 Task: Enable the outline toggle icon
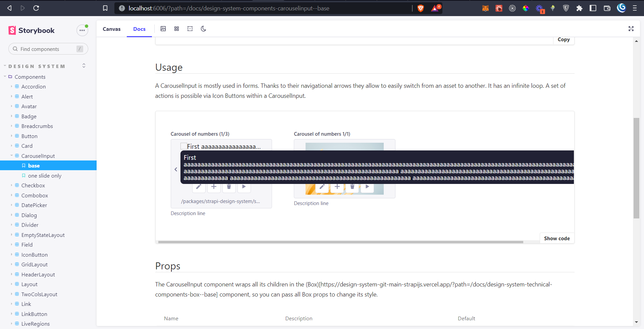click(x=190, y=29)
